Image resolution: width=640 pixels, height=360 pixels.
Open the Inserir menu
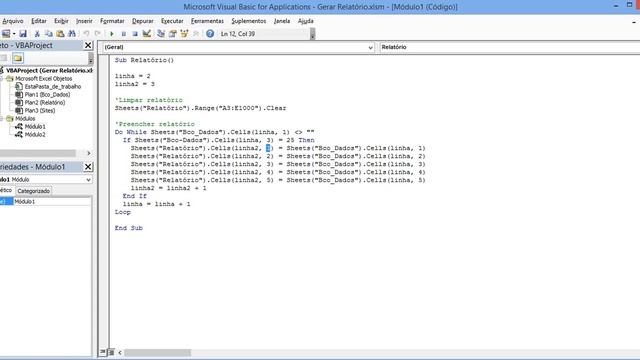(x=84, y=21)
